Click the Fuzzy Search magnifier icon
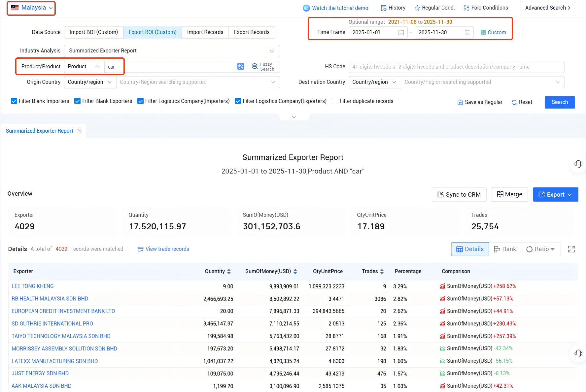The height and width of the screenshot is (392, 586). (255, 67)
